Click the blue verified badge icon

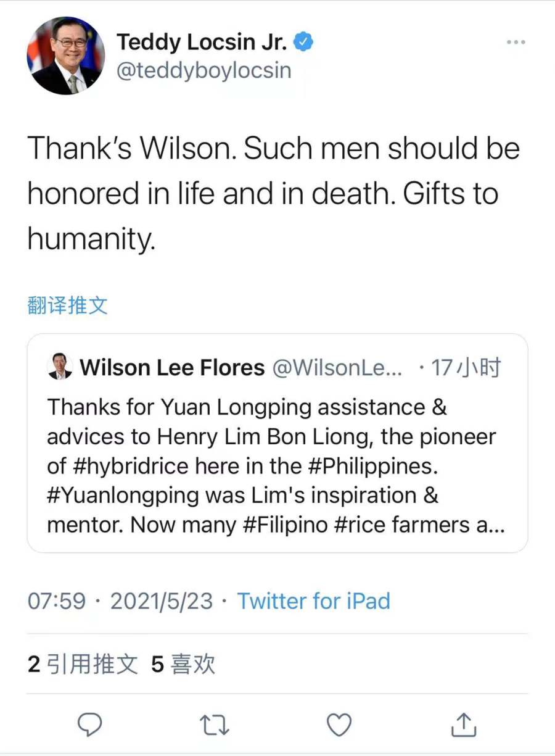(x=304, y=42)
